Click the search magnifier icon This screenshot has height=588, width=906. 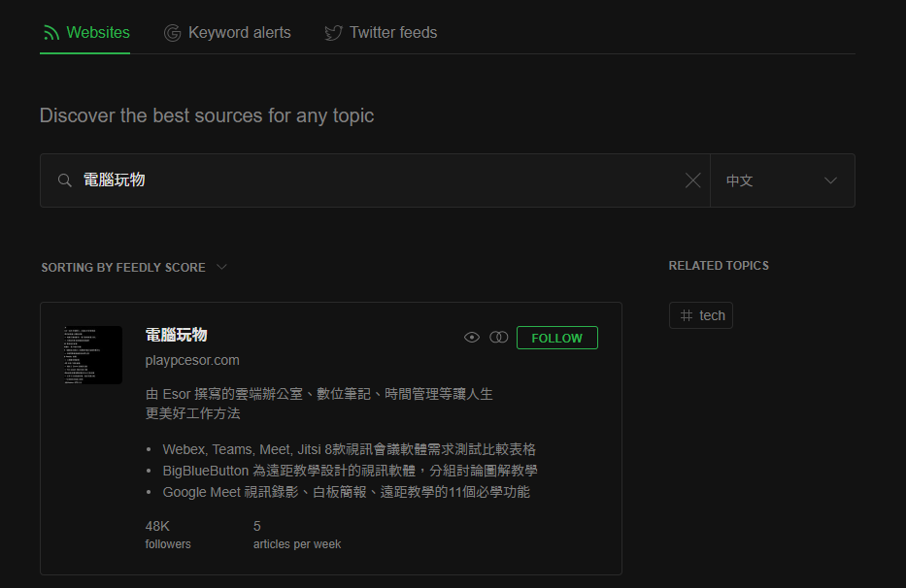[x=65, y=180]
